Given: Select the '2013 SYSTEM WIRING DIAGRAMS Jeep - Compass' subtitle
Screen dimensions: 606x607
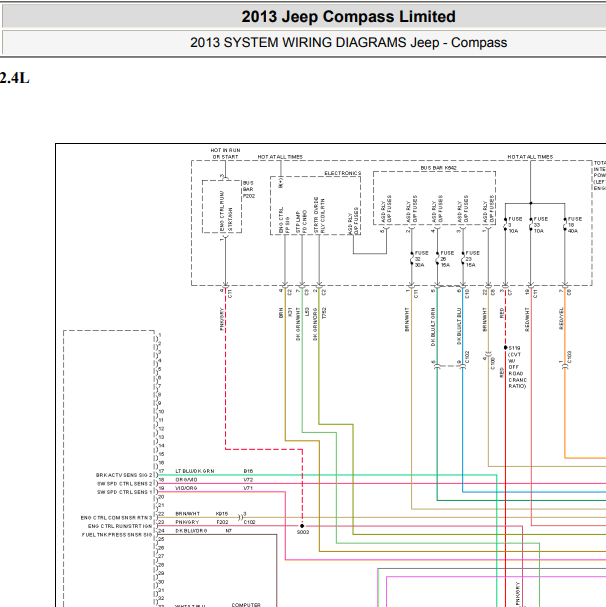Looking at the screenshot, I should [x=348, y=42].
